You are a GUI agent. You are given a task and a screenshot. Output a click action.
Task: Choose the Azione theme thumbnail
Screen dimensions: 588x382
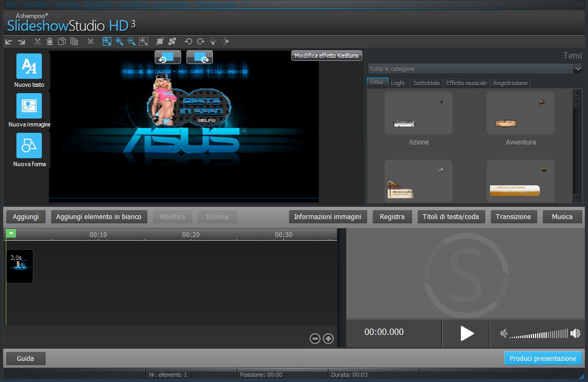418,113
